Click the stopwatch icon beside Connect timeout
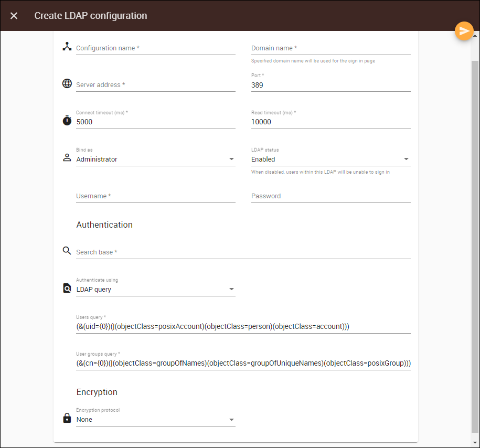Image resolution: width=480 pixels, height=448 pixels. pyautogui.click(x=67, y=121)
